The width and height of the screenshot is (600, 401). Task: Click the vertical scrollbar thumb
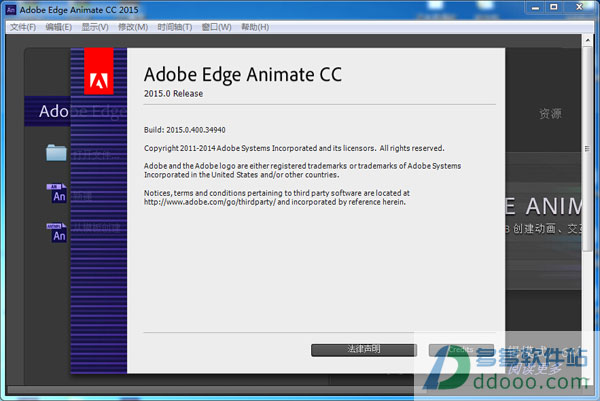point(588,148)
